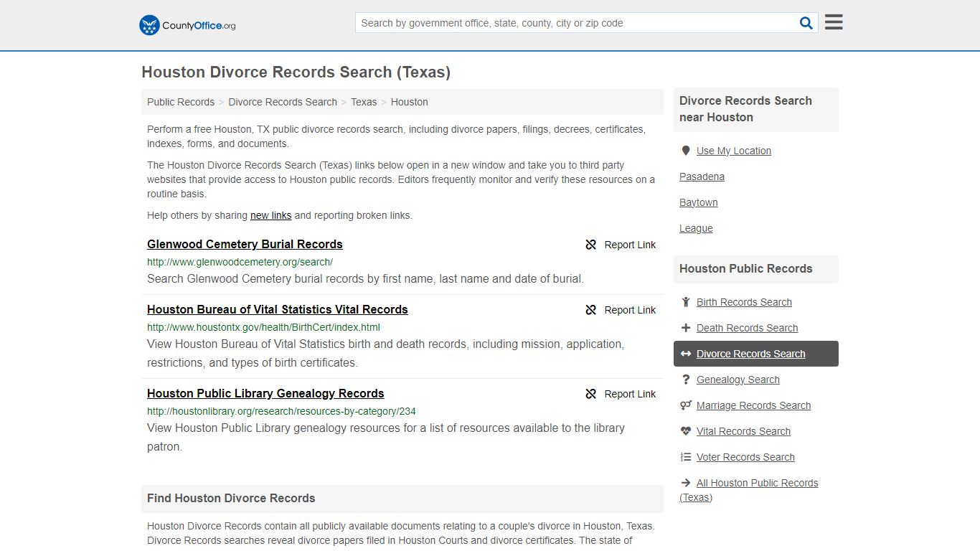Open Death Records Search in sidebar
This screenshot has height=551, width=980.
tap(747, 328)
